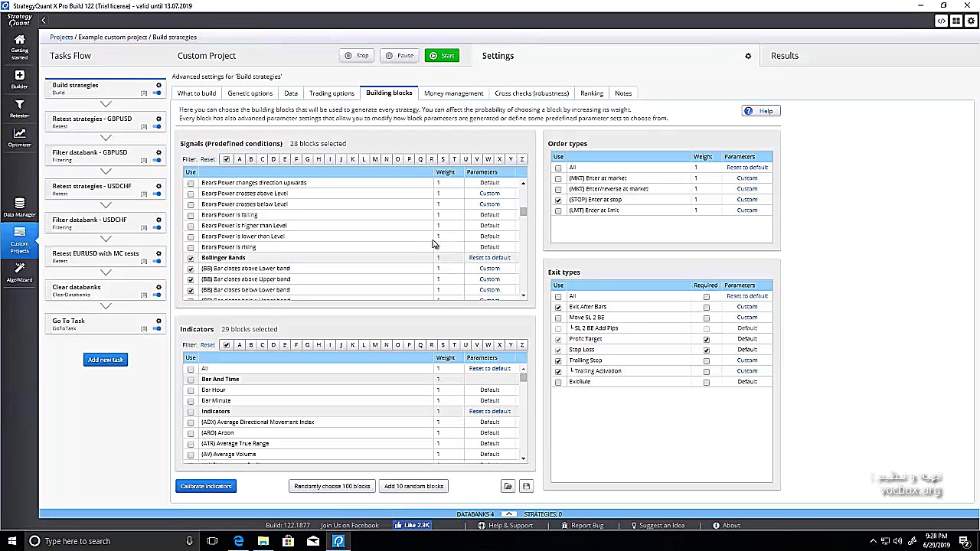980x551 pixels.
Task: Expand the Databanks panel with the up arrow
Action: coord(508,514)
